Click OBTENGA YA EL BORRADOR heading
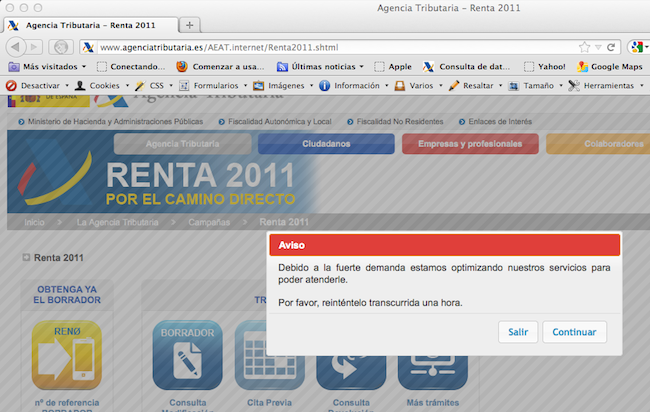The height and width of the screenshot is (412, 650). tap(67, 295)
